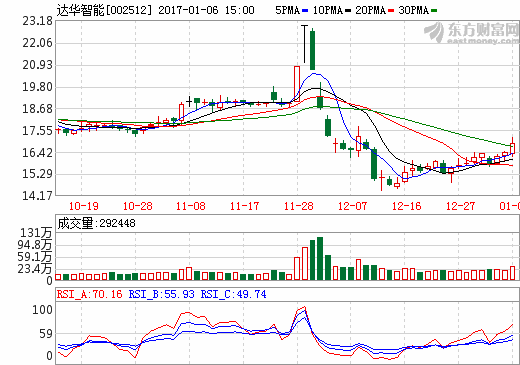Select the tallest green volume bar
This screenshot has width=520, height=365.
pos(320,258)
